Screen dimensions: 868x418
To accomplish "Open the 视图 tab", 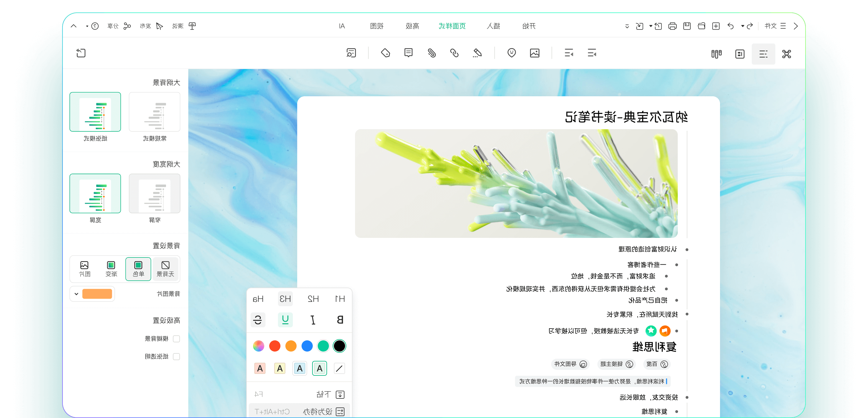I will click(376, 26).
